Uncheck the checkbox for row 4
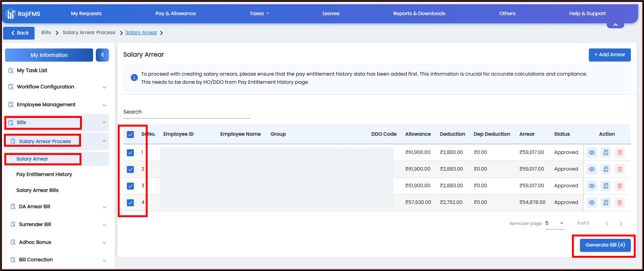The height and width of the screenshot is (271, 644). click(130, 203)
